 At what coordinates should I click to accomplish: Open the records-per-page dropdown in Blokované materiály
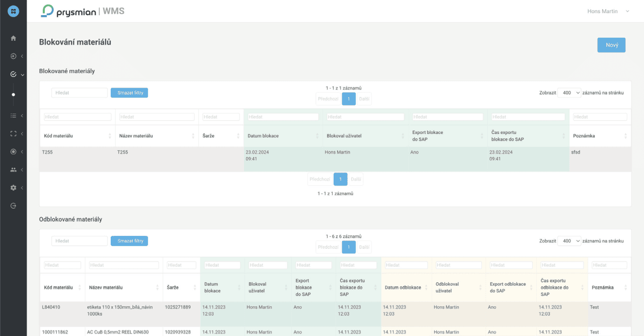569,93
